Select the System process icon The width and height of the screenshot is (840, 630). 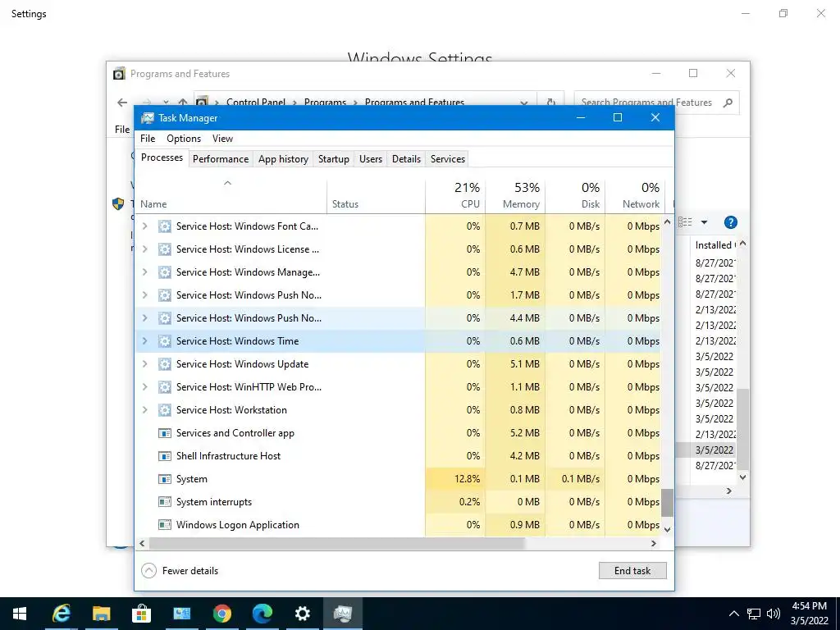click(x=164, y=479)
